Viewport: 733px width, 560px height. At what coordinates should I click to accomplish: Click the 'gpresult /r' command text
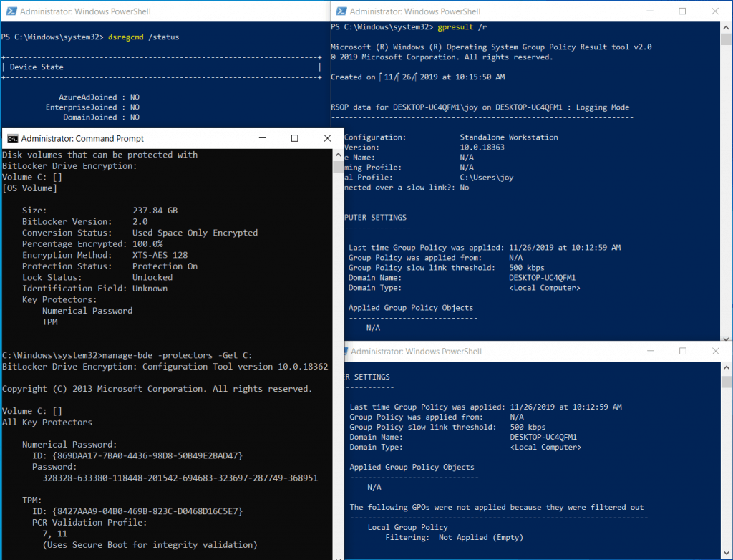pos(462,27)
